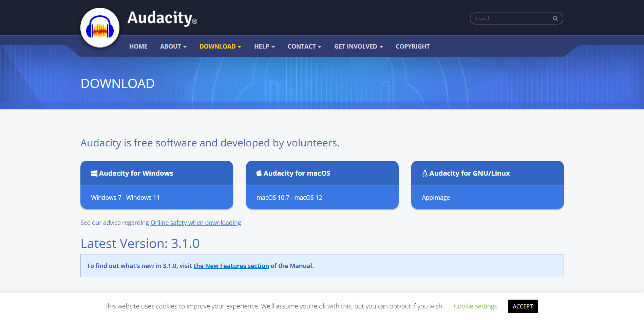Click the Apple logo icon
This screenshot has width=644, height=320.
click(259, 173)
